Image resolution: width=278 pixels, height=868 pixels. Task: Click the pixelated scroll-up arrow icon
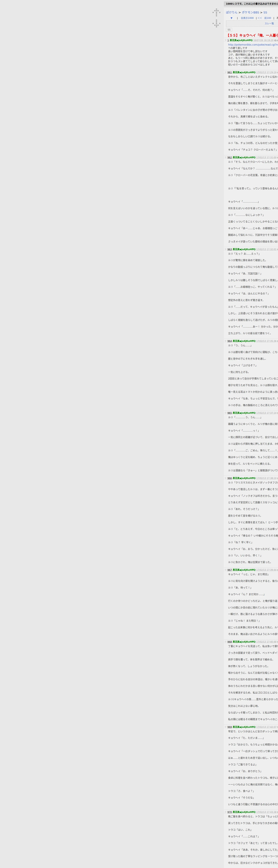(216, 12)
